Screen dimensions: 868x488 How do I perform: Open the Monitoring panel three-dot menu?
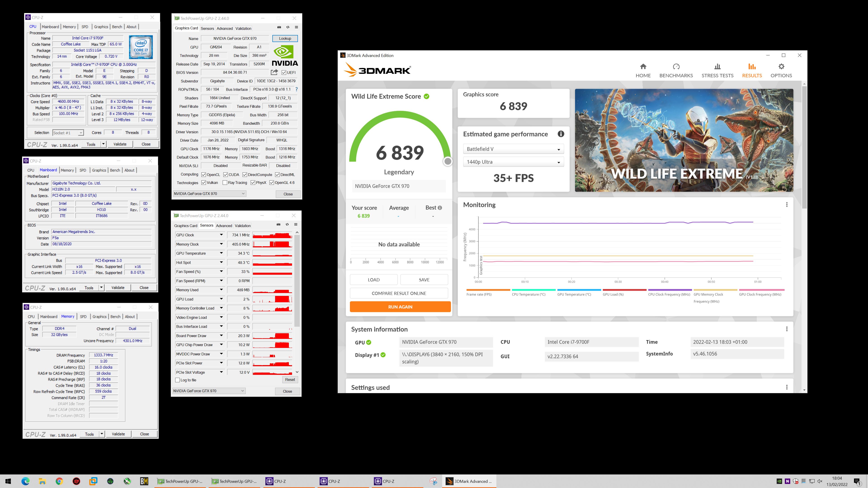[x=786, y=205]
